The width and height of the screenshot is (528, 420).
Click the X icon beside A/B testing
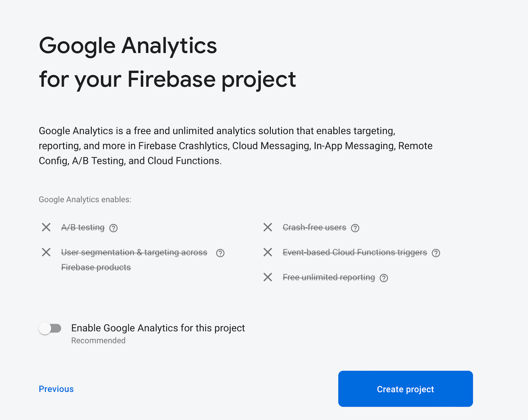tap(46, 227)
